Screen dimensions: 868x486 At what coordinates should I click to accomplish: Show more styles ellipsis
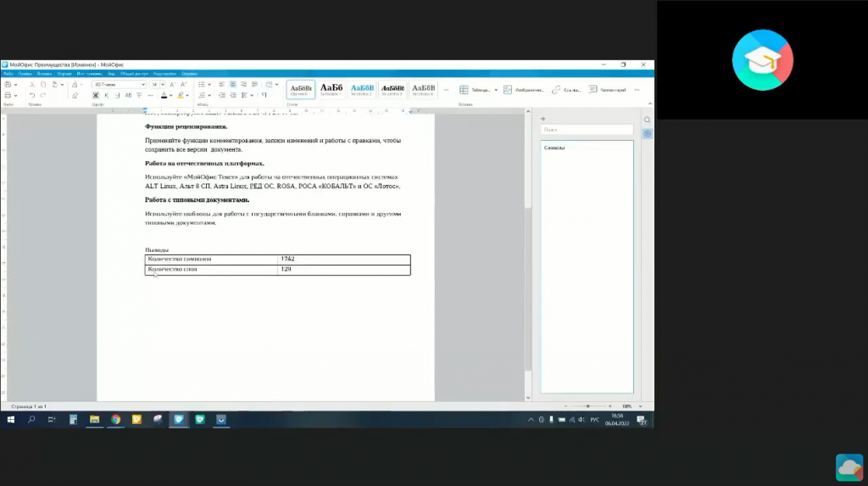(x=446, y=90)
